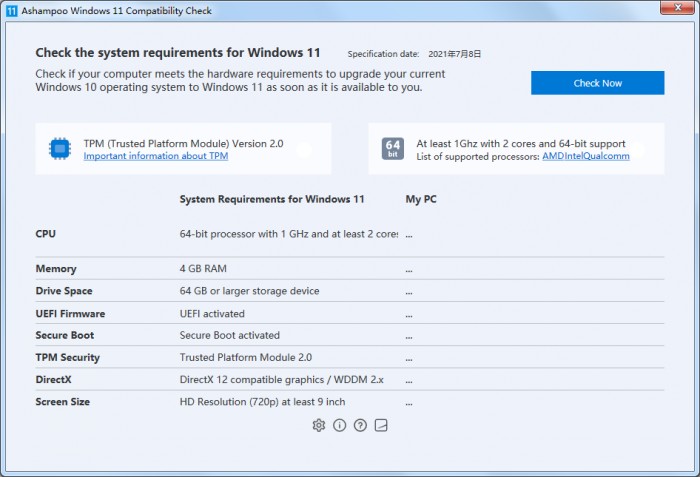Select 'Trusted Platform Module 2.0' requirement
Screen dimensions: 700x477
(x=246, y=357)
